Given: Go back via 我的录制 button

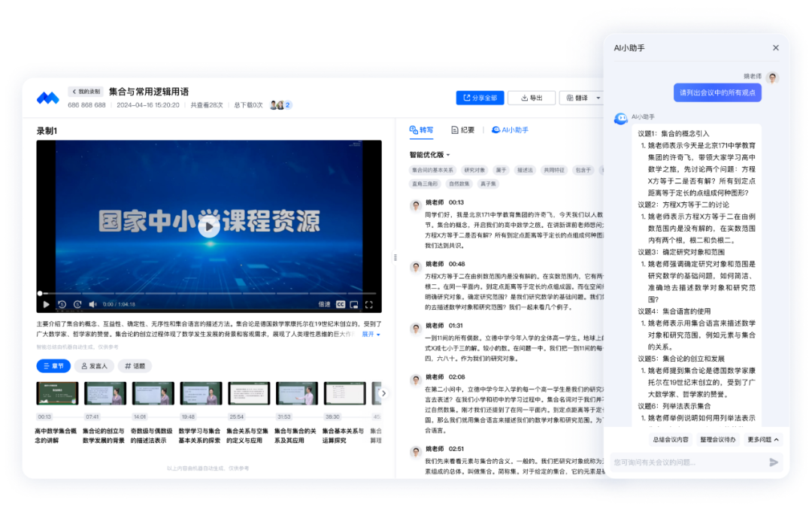Looking at the screenshot, I should 86,92.
